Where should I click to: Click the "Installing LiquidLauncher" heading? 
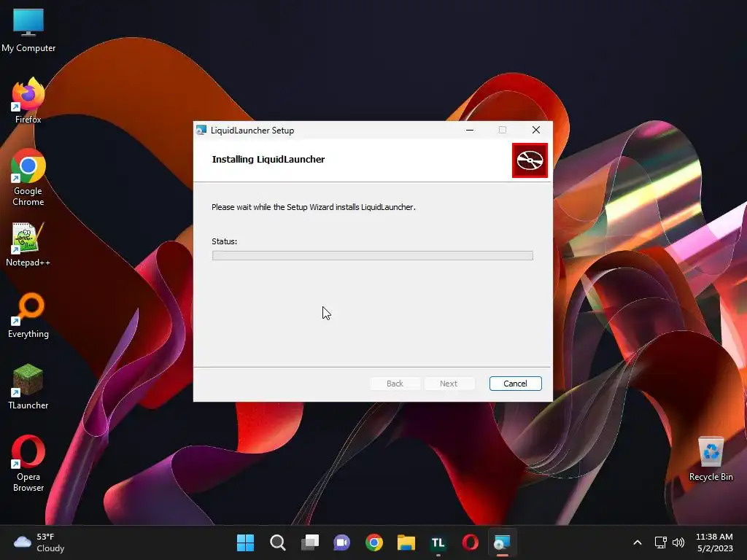click(268, 160)
